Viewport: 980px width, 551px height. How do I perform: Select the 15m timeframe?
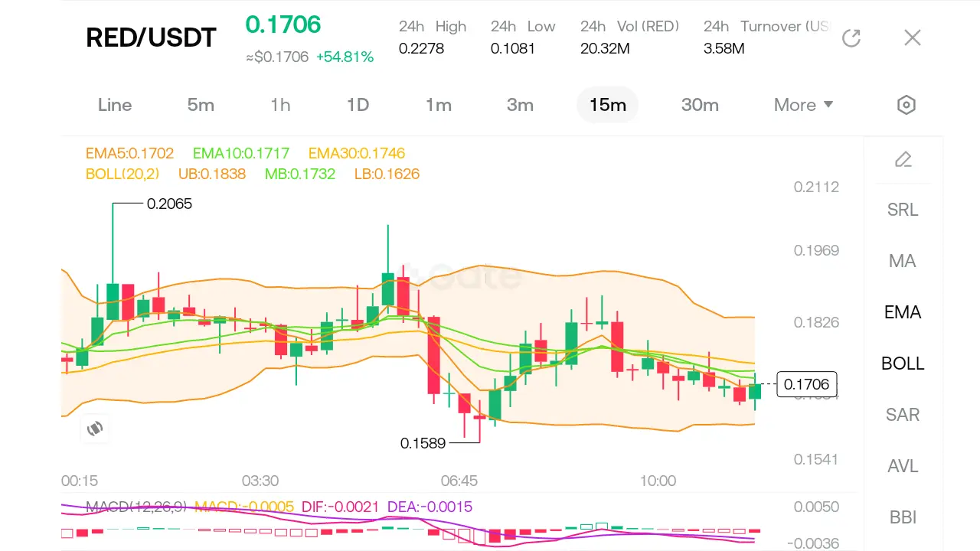pos(608,105)
